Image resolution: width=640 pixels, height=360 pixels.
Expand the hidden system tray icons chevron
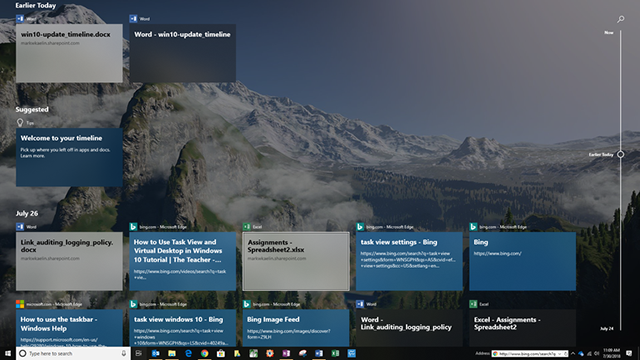(x=573, y=353)
